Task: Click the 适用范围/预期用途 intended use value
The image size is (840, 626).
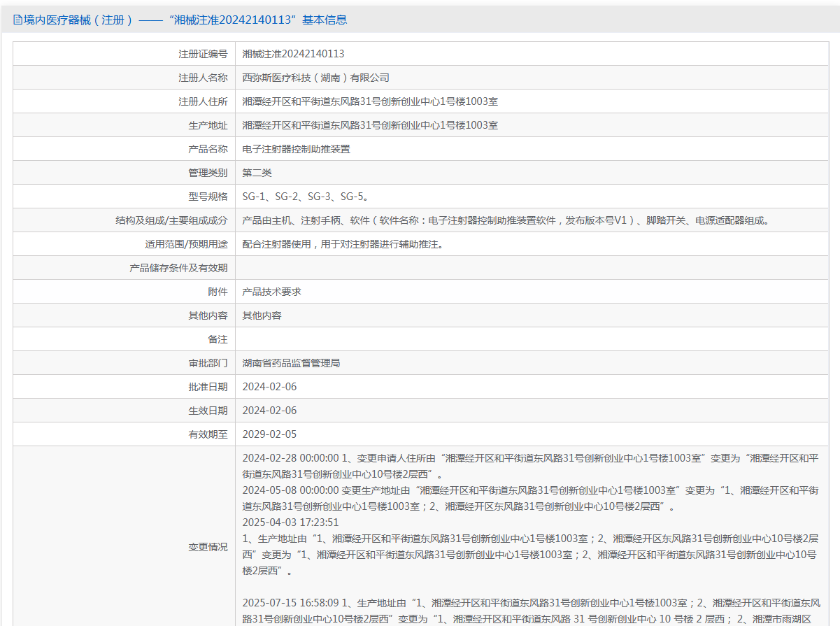Action: pos(343,244)
